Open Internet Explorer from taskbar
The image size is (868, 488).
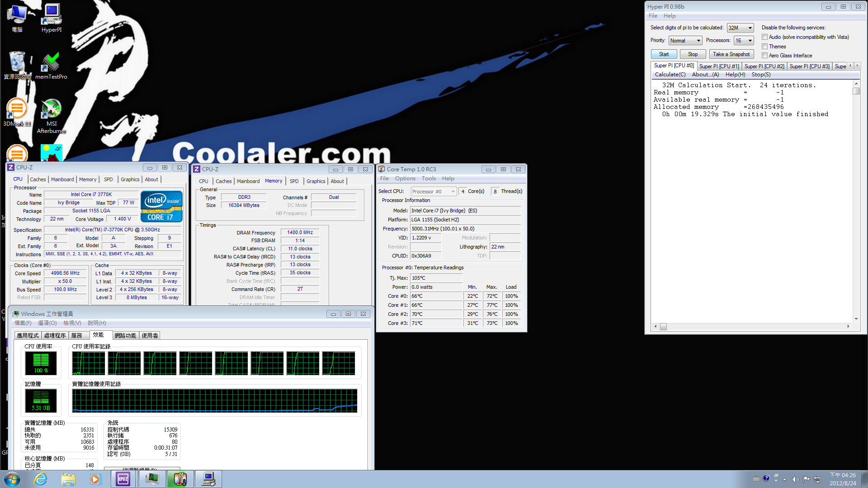[x=41, y=479]
